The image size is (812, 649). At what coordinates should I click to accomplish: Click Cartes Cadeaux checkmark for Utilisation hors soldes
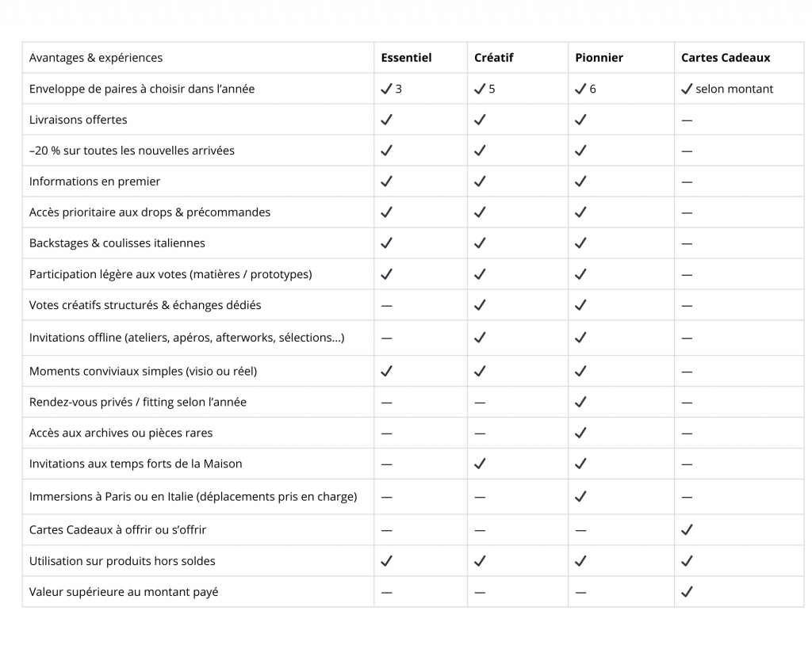tap(687, 561)
